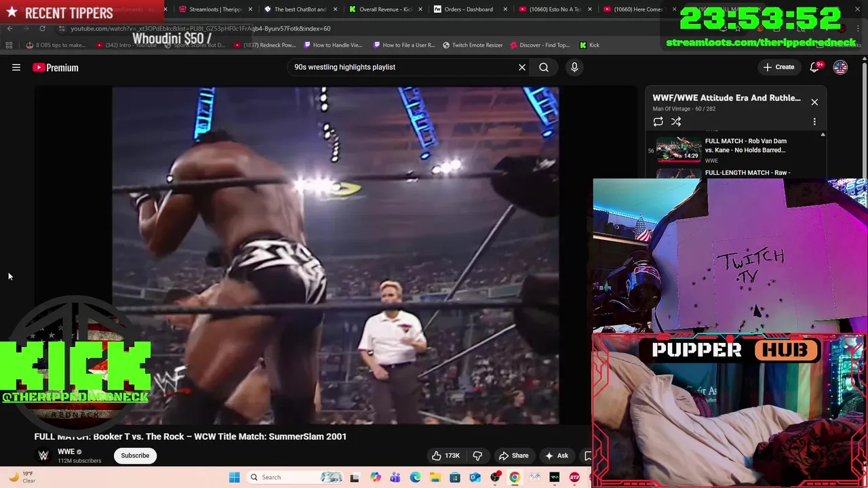Screen dimensions: 868x488
Task: Share the Booker T vs. The Rock video
Action: (x=513, y=455)
